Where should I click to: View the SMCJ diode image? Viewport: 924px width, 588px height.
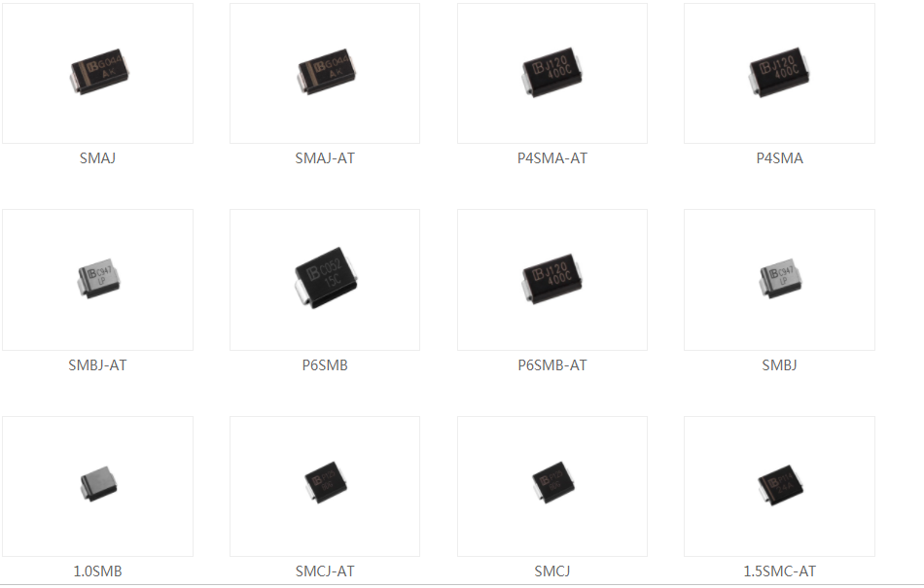pyautogui.click(x=552, y=486)
